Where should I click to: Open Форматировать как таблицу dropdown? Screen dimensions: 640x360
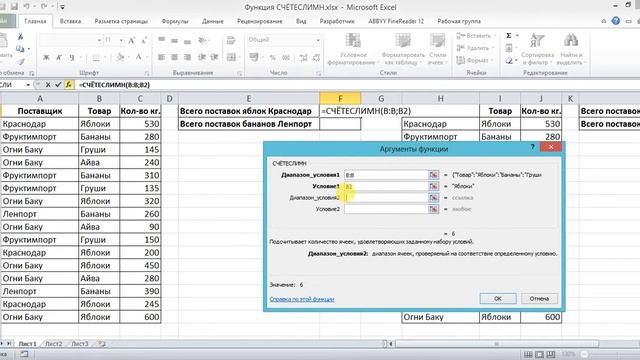(x=402, y=50)
